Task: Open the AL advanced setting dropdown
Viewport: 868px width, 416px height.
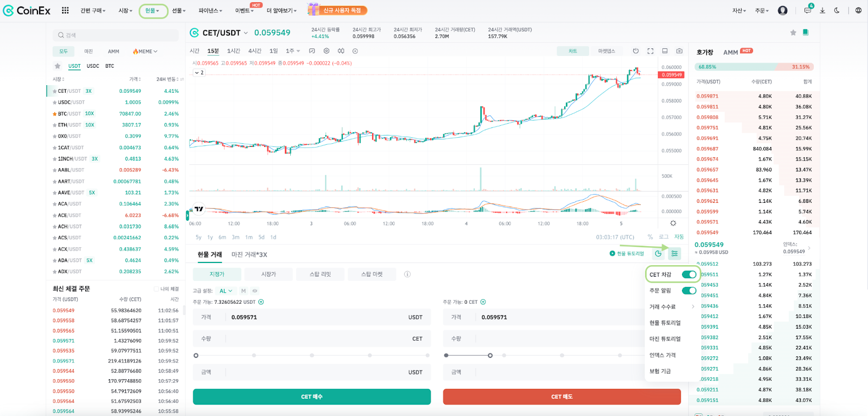Action: pyautogui.click(x=226, y=291)
